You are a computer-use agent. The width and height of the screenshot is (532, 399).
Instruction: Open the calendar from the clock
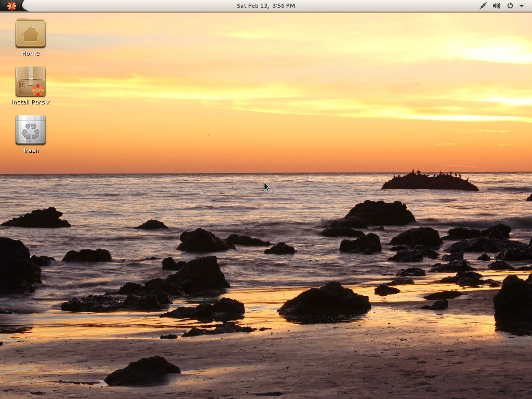pos(265,6)
